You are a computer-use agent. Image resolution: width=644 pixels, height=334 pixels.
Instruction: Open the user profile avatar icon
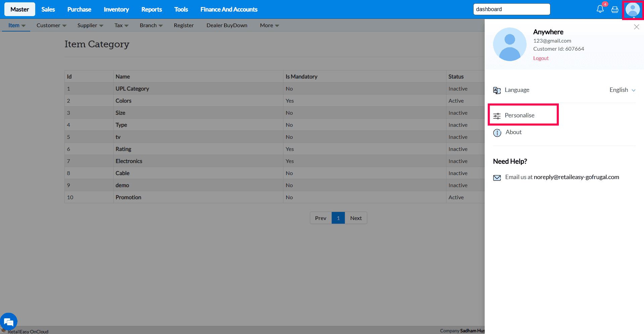coord(633,10)
